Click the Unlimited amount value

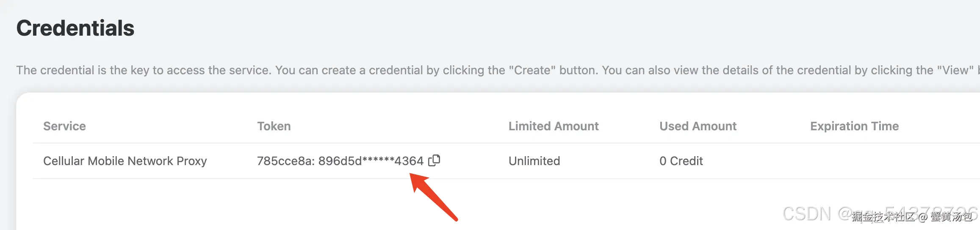[534, 161]
